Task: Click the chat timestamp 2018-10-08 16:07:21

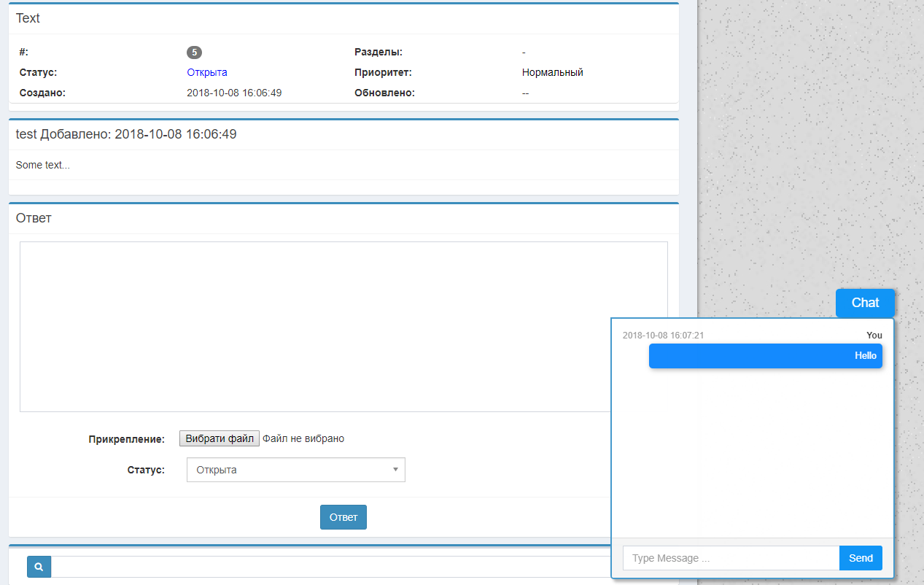Action: click(x=663, y=336)
